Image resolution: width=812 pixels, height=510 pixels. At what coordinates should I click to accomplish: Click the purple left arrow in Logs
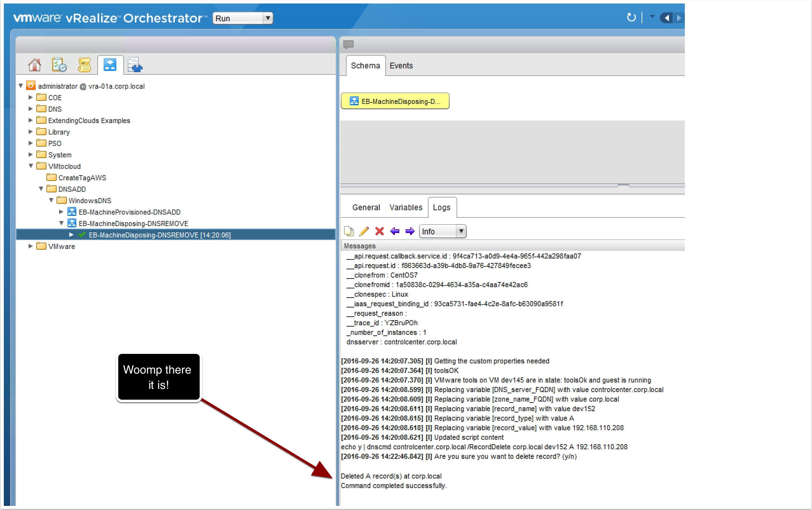pyautogui.click(x=395, y=231)
